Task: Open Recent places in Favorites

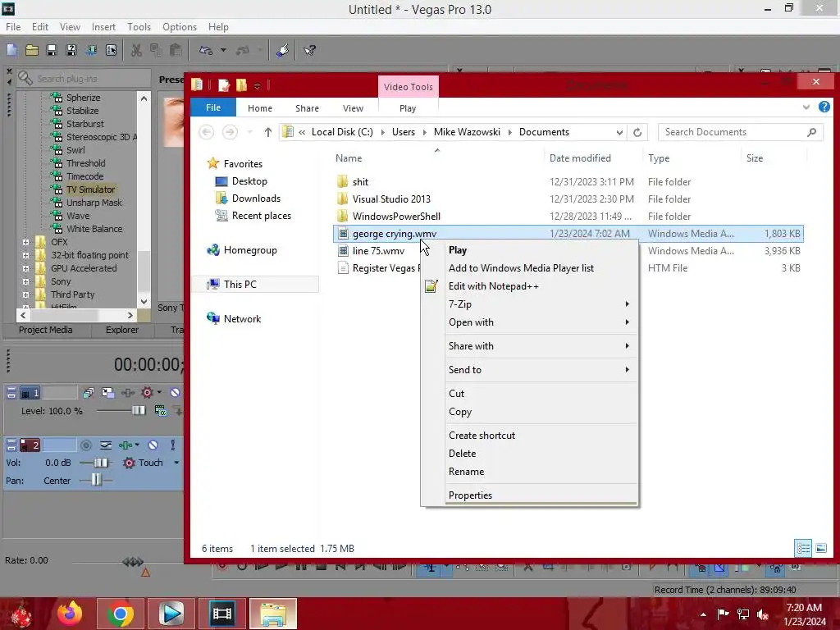Action: [262, 216]
